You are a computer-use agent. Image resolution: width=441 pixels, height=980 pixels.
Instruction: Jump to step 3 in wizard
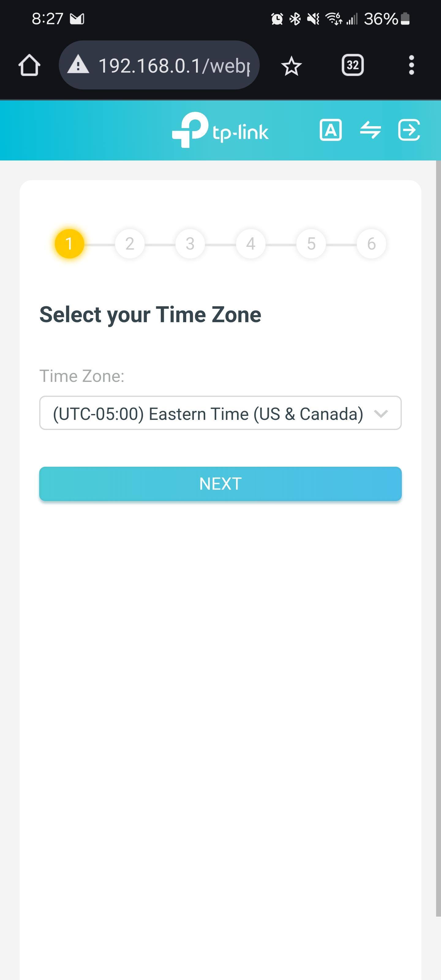190,243
